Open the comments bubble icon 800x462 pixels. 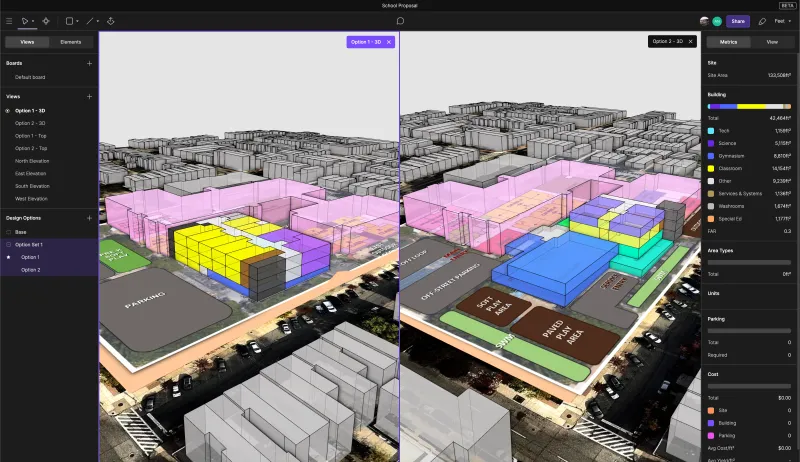(400, 20)
